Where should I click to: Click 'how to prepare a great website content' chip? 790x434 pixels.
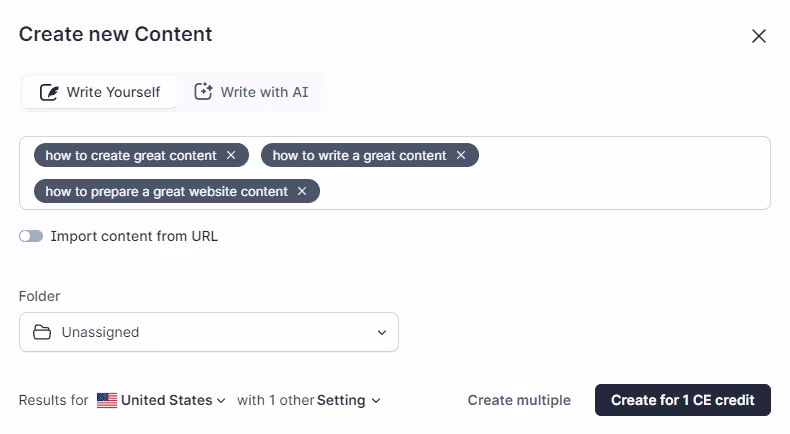pos(166,191)
